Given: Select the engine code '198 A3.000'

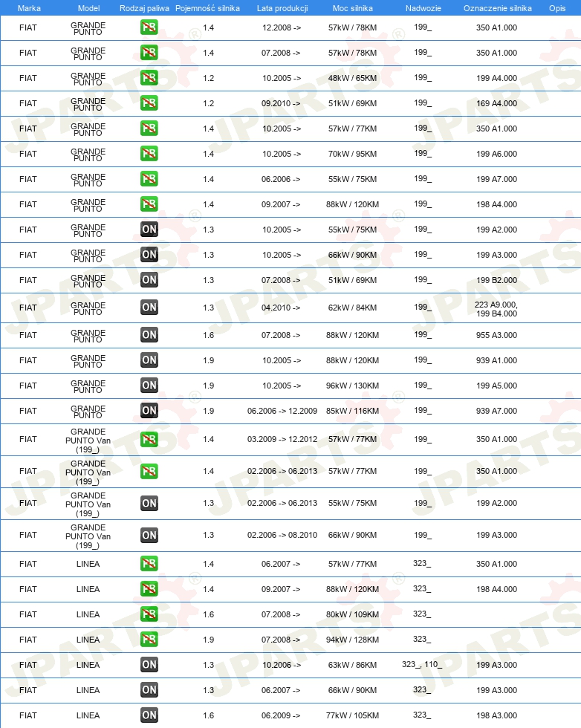Looking at the screenshot, I should tap(496, 715).
